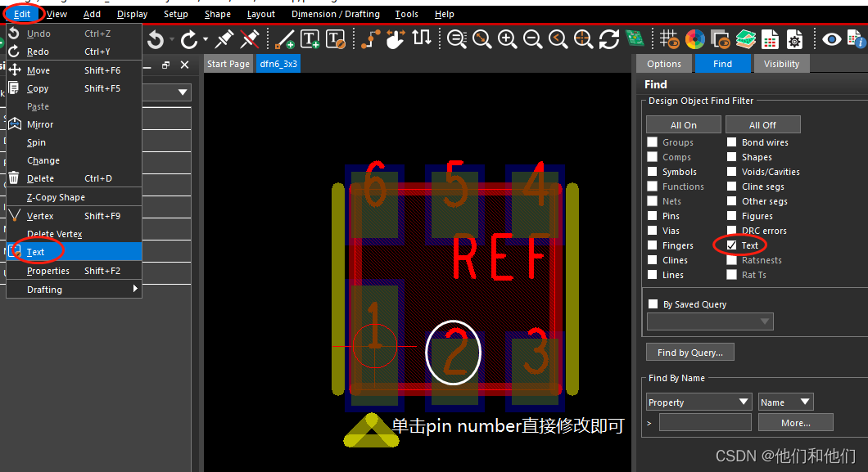This screenshot has width=868, height=472.
Task: Click the Undo toolbar icon
Action: point(156,40)
